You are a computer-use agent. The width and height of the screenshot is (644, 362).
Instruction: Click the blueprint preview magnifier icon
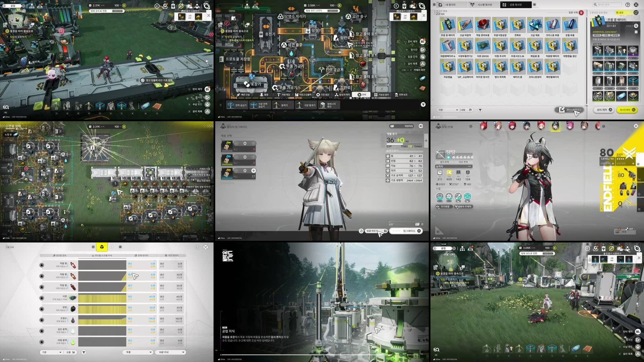pyautogui.click(x=636, y=26)
